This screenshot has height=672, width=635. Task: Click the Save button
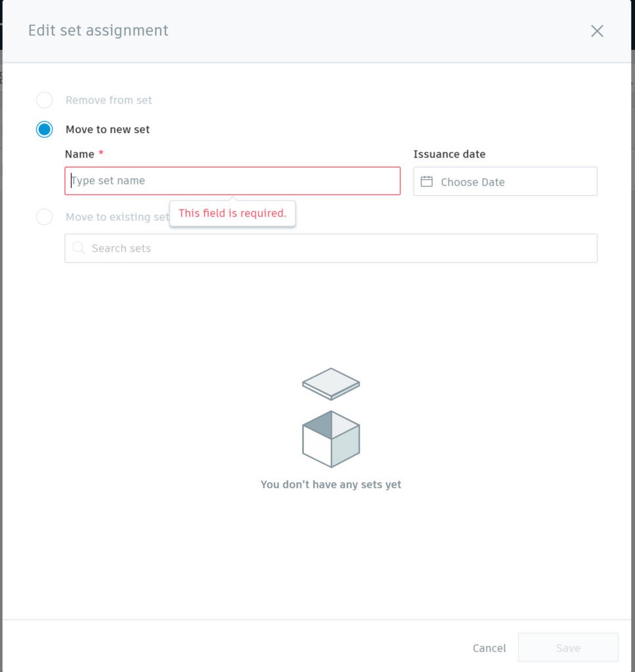568,648
